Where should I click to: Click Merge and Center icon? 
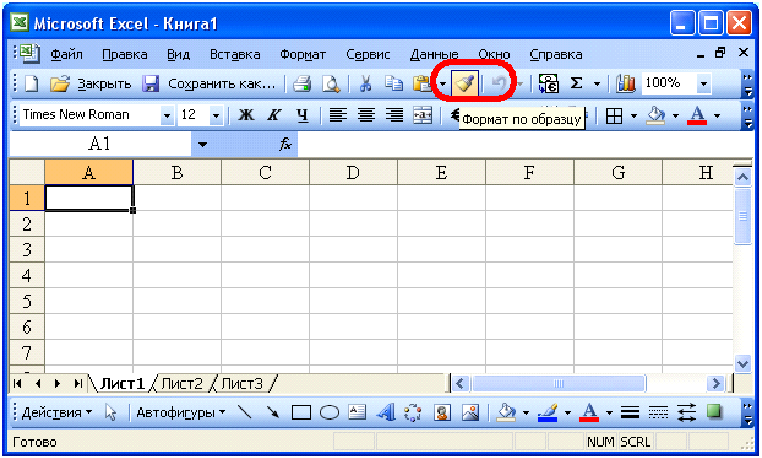click(422, 115)
